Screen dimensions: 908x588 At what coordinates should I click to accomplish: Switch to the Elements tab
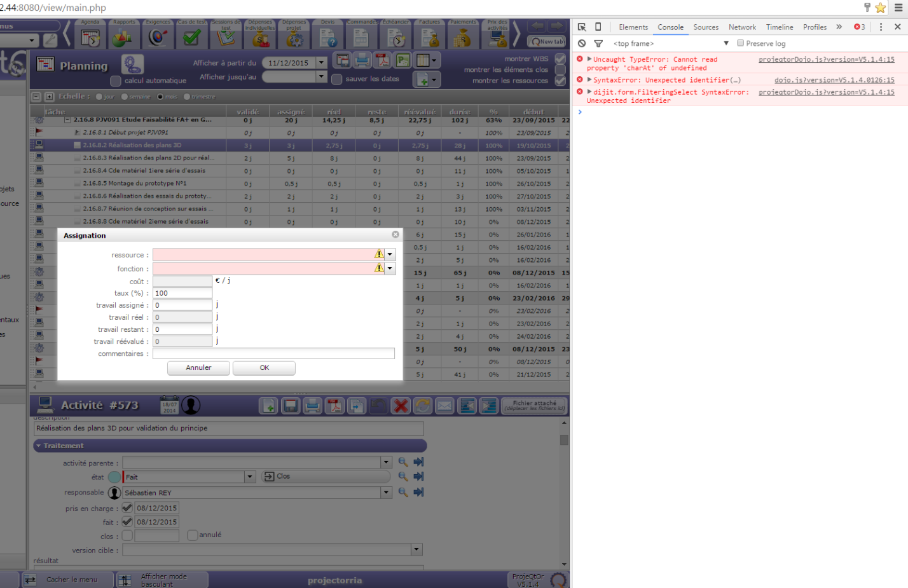(633, 27)
